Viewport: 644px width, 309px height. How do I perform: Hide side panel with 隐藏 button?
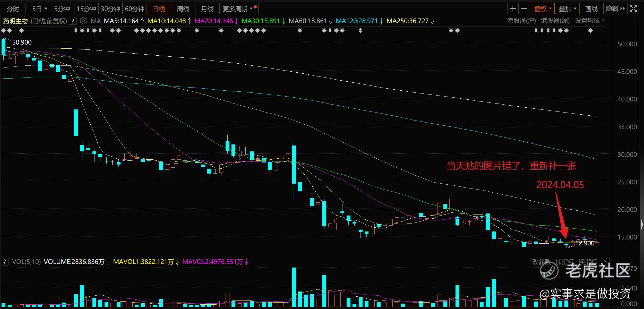(x=615, y=9)
